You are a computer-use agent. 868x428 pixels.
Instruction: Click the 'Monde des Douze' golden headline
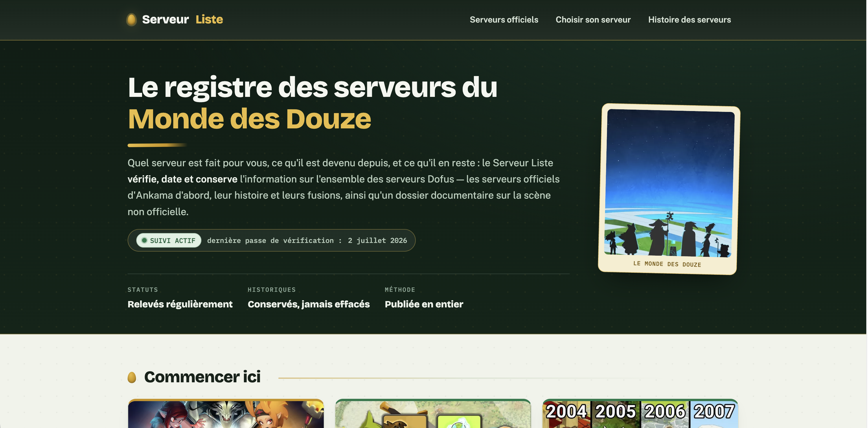(x=249, y=119)
